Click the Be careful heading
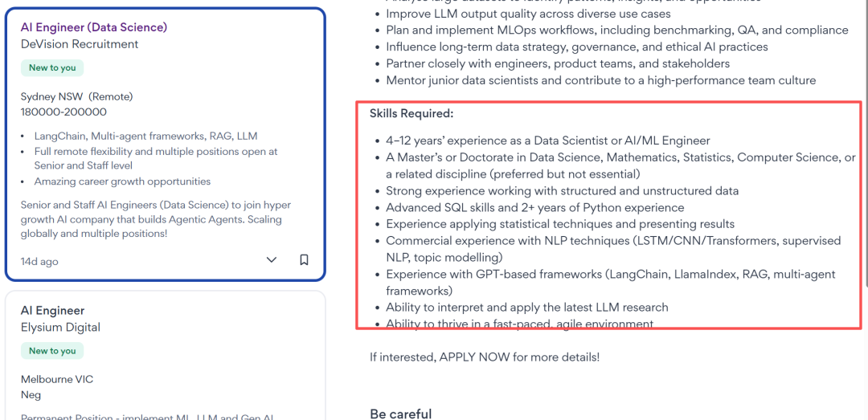868x420 pixels. coord(400,414)
